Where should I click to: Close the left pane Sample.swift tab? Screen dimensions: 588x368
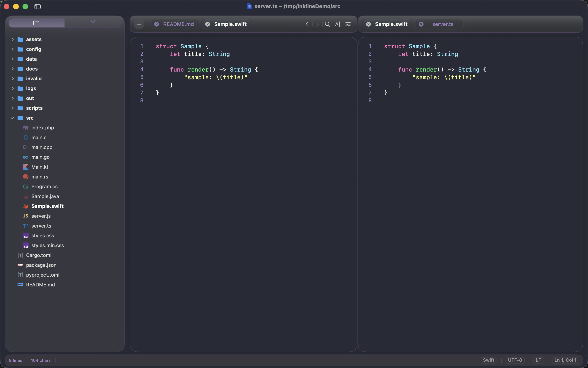click(x=207, y=24)
